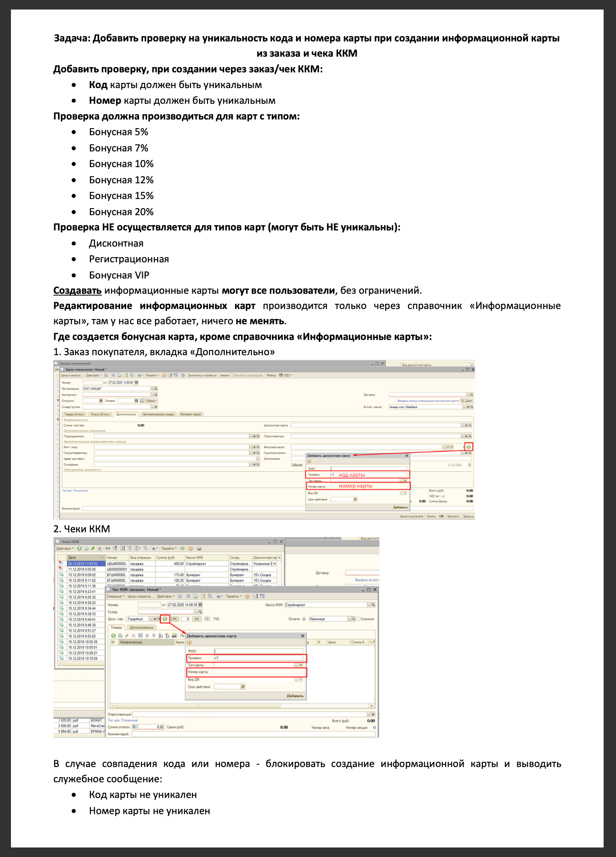Switch to the Товары (0 поз.) tab in Заказ покупателя
Viewport: 616px width, 857px height.
(x=74, y=414)
